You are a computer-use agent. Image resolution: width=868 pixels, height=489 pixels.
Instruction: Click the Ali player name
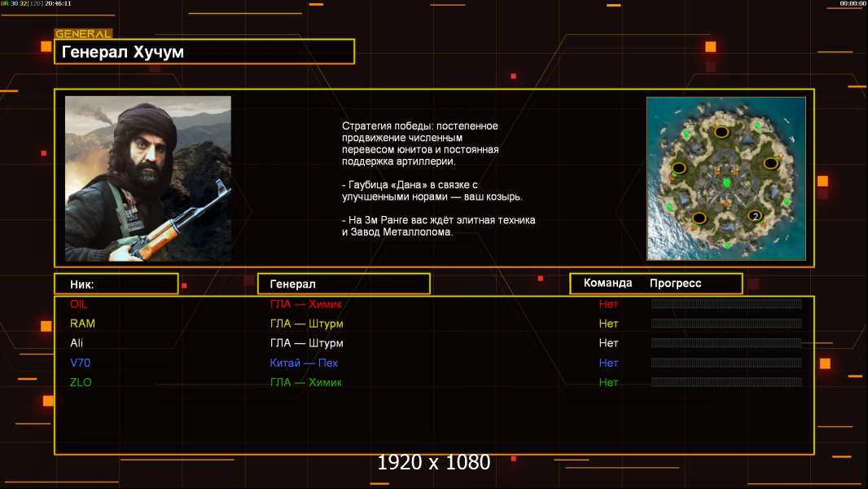pyautogui.click(x=77, y=343)
